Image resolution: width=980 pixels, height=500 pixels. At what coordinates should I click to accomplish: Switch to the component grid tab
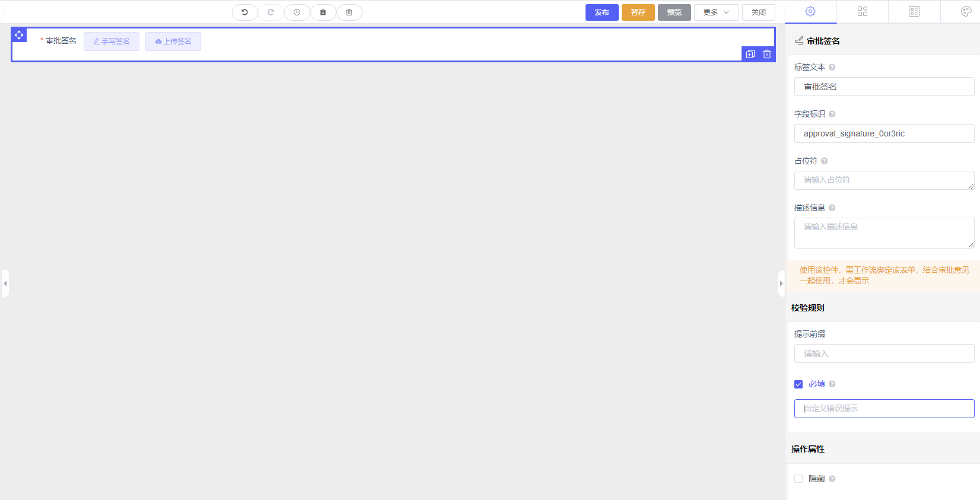(x=863, y=11)
